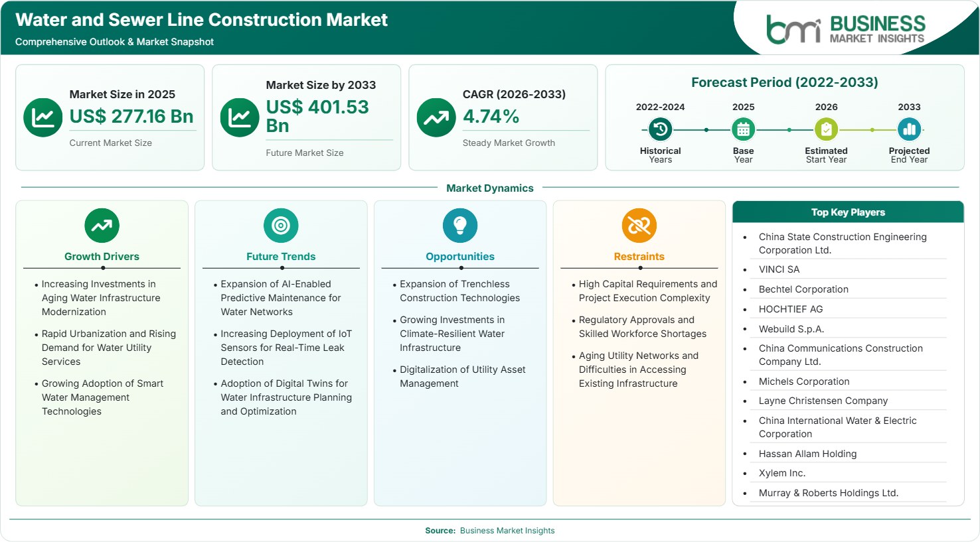
Task: Select Michels Corporation in key players
Action: [804, 381]
